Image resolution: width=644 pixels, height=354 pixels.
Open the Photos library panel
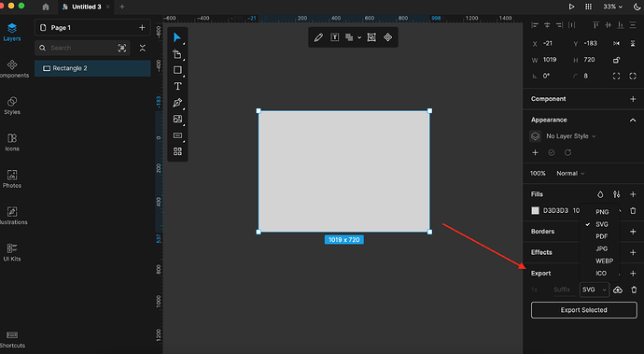(12, 178)
